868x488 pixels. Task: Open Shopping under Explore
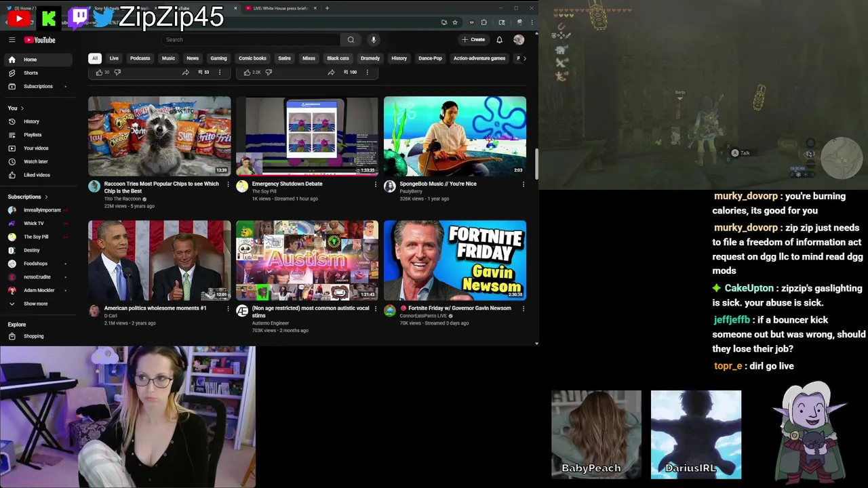pos(39,336)
